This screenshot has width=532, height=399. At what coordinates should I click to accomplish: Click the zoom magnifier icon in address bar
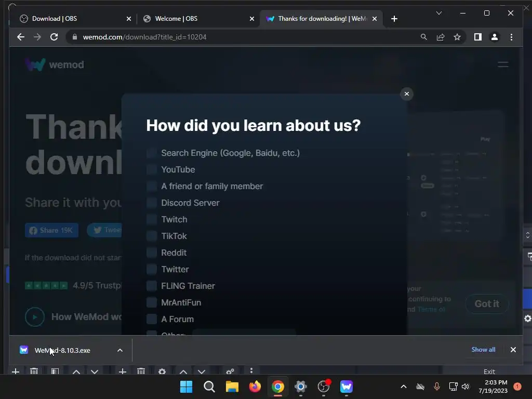pyautogui.click(x=424, y=37)
